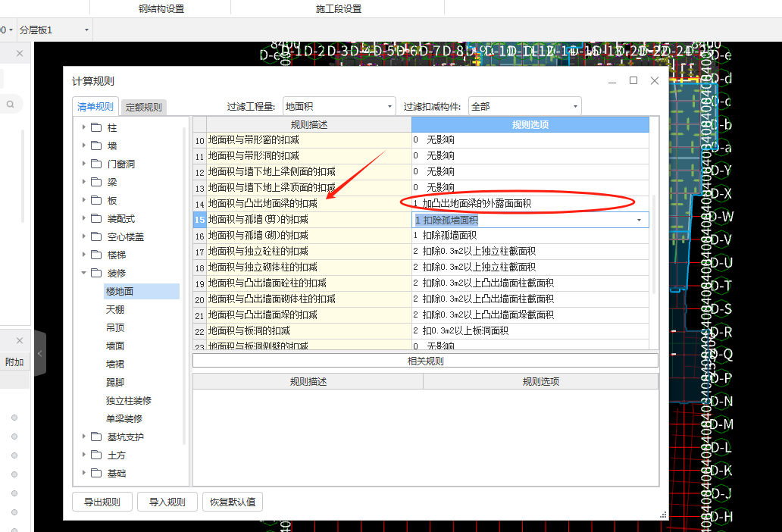Collapse the 装修 tree node
Image resolution: width=782 pixels, height=532 pixels.
(x=84, y=273)
